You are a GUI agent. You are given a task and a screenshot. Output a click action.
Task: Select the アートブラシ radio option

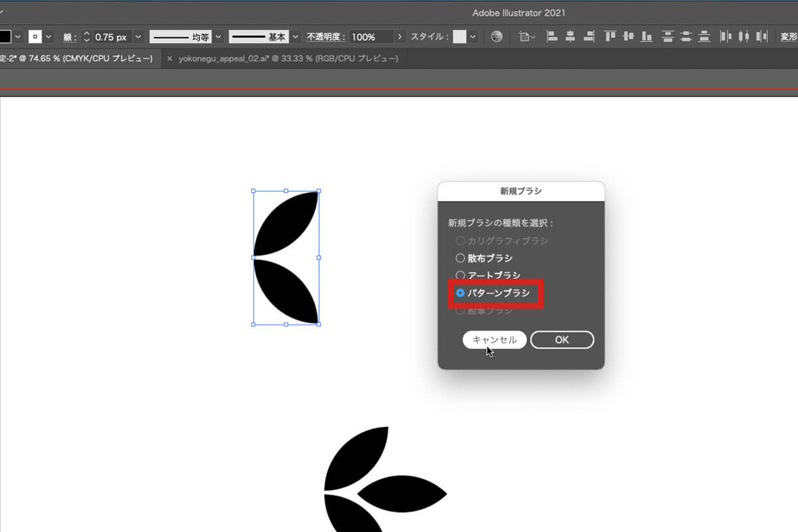click(x=460, y=275)
